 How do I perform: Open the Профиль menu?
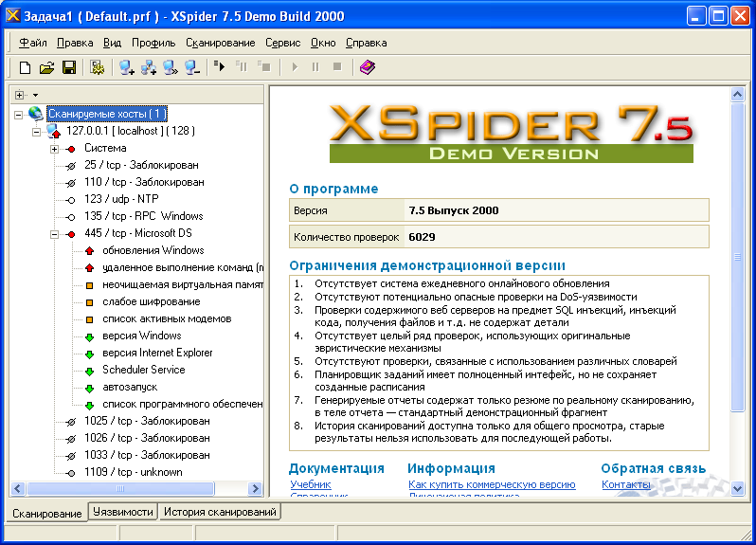tap(153, 43)
